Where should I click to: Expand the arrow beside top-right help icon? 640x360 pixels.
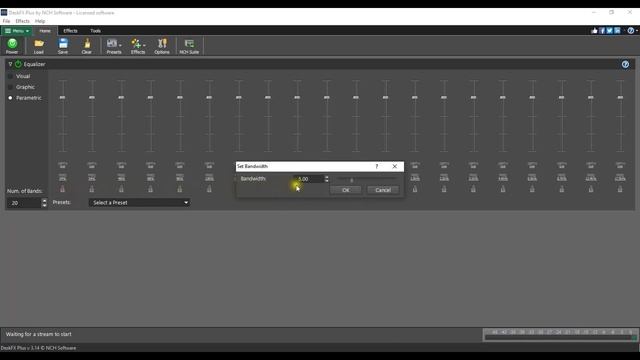pos(636,31)
